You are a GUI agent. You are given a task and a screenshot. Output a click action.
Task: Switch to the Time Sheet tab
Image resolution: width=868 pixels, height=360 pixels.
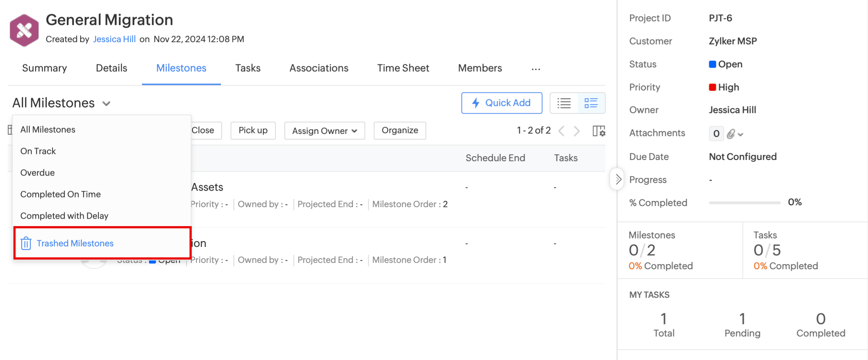tap(403, 68)
